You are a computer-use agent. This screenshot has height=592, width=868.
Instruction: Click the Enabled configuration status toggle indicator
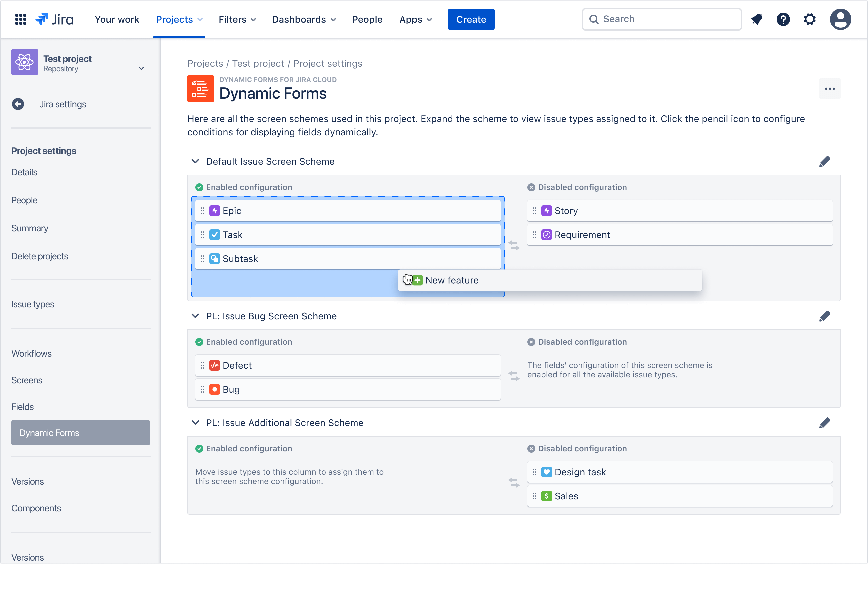[199, 187]
